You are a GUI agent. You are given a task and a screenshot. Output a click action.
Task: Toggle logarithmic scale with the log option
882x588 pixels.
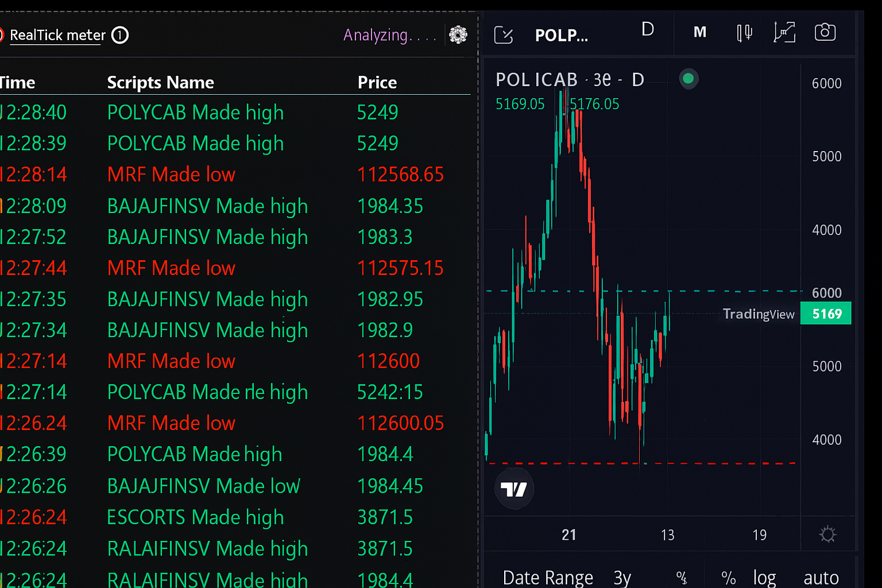pos(765,577)
